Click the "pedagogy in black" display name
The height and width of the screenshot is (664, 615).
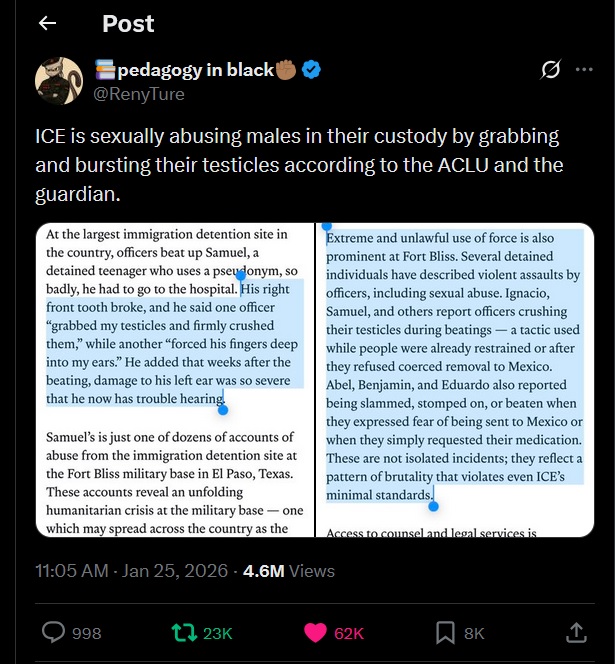[x=196, y=70]
